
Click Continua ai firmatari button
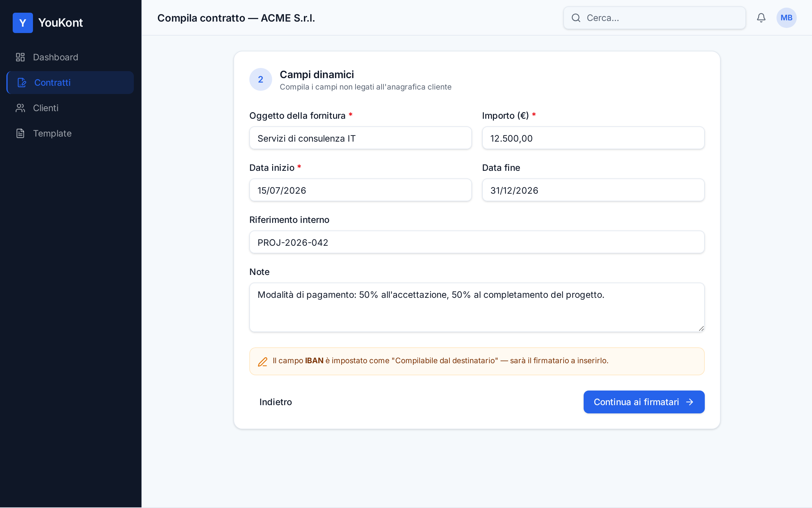coord(644,402)
